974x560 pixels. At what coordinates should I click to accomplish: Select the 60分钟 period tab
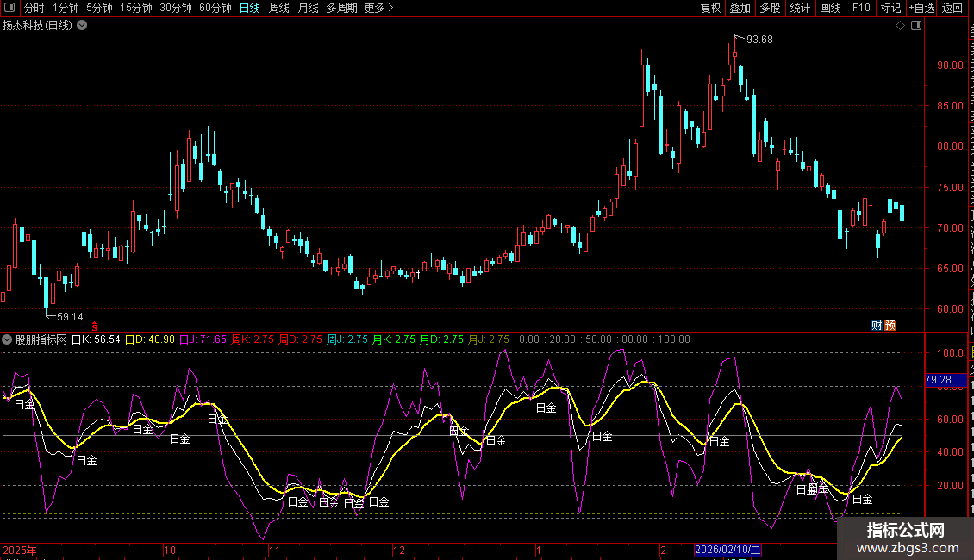click(215, 9)
